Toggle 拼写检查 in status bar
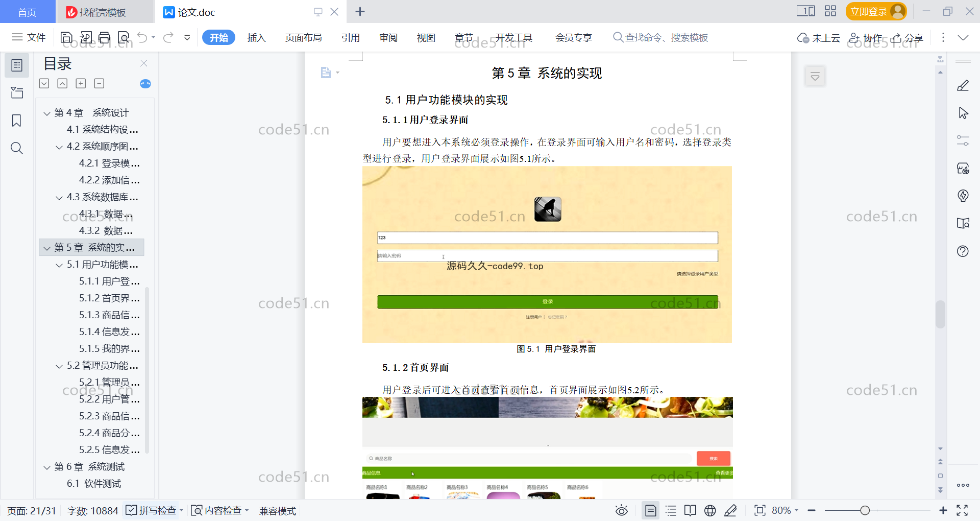 (x=151, y=510)
